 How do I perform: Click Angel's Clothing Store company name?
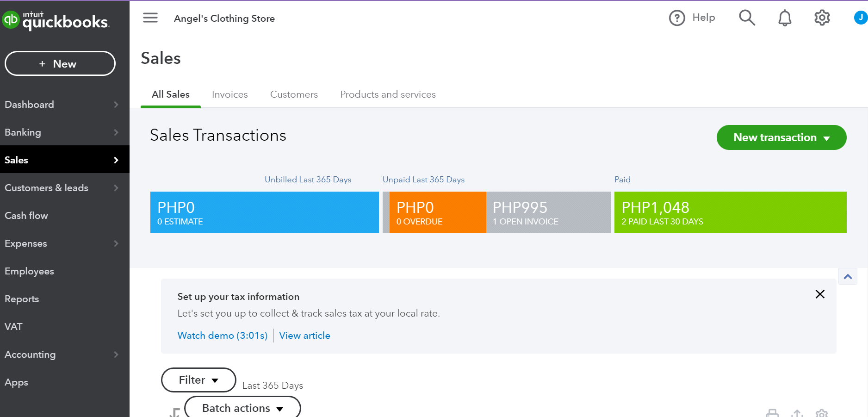click(x=224, y=19)
